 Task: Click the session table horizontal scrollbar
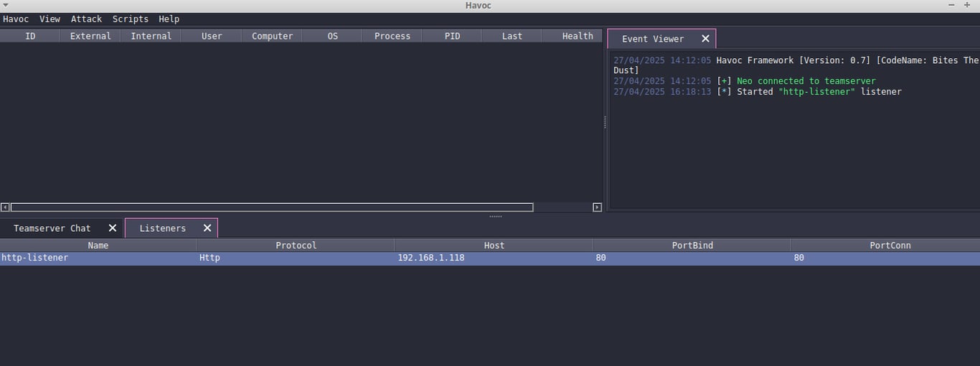point(272,207)
